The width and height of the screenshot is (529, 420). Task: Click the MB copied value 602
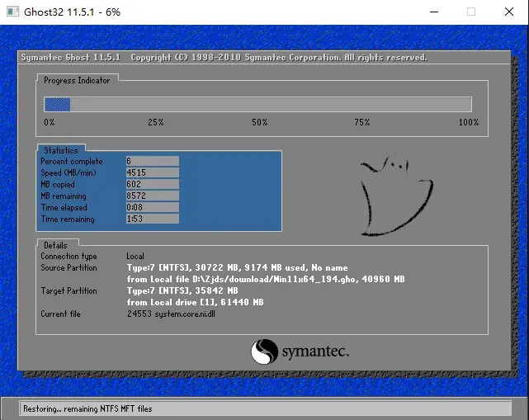point(153,184)
